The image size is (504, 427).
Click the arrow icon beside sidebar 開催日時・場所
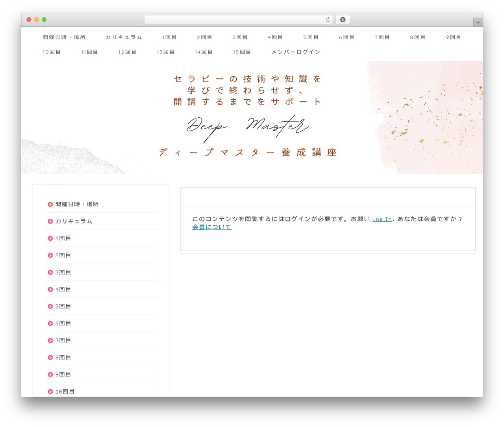pyautogui.click(x=50, y=204)
